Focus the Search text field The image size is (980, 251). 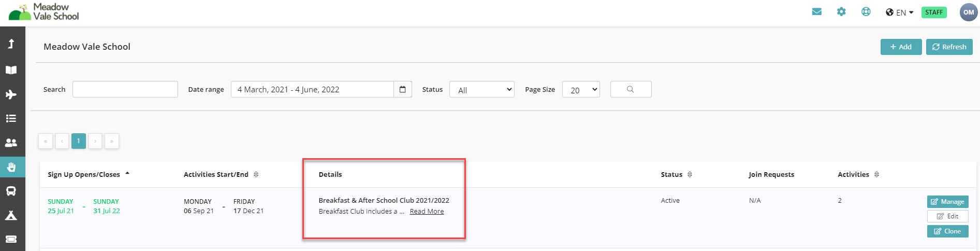point(125,89)
